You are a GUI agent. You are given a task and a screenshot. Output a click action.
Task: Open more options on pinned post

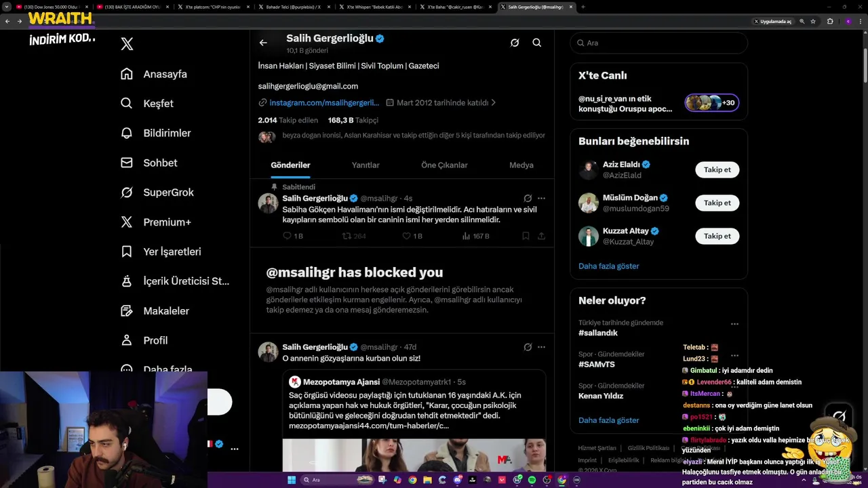click(541, 198)
